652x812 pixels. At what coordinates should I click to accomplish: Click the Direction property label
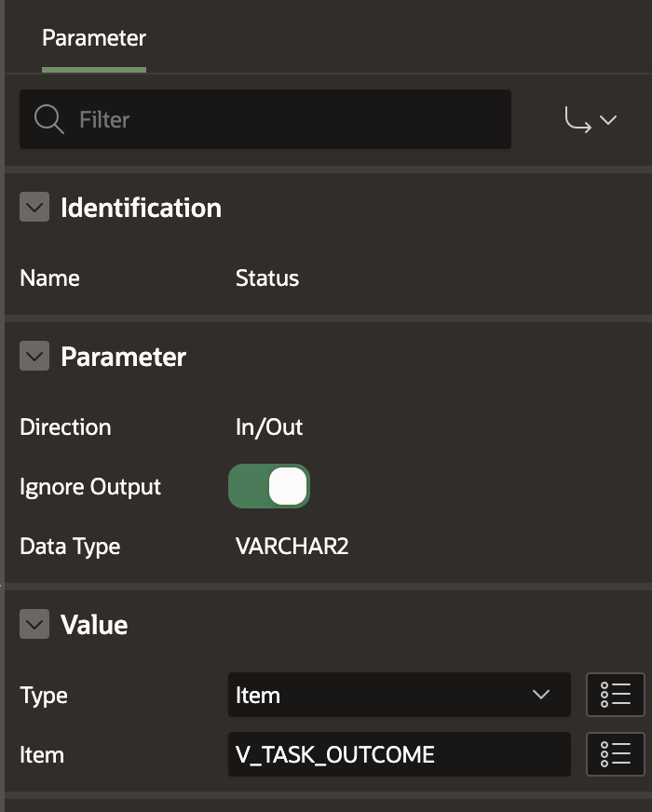coord(65,427)
